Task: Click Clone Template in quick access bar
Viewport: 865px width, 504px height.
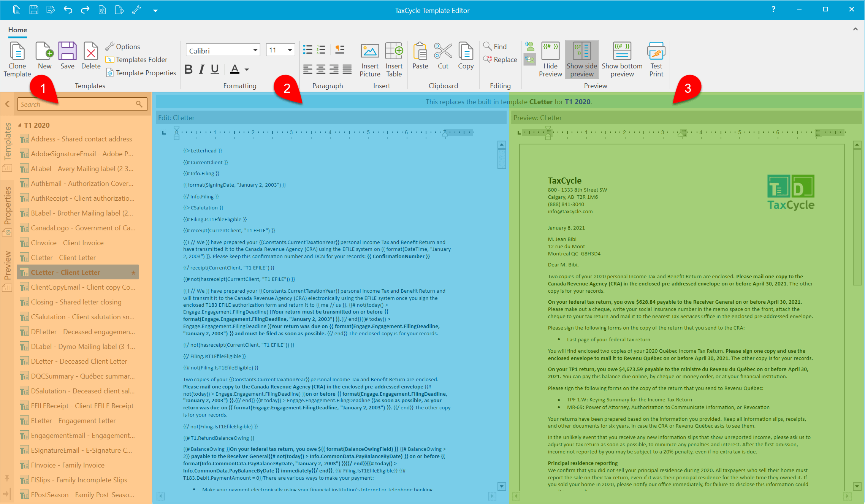Action: pos(17,10)
